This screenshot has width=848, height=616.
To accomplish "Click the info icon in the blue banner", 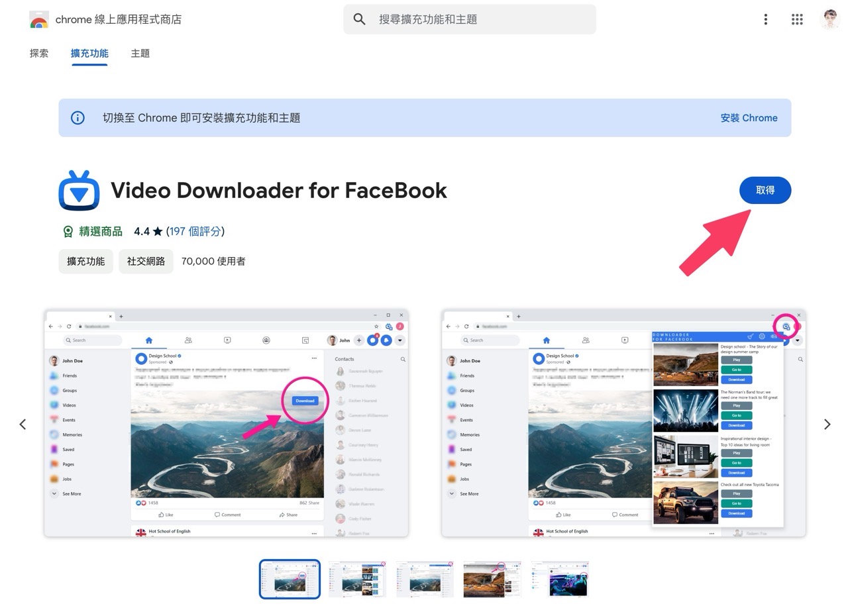I will (x=78, y=118).
